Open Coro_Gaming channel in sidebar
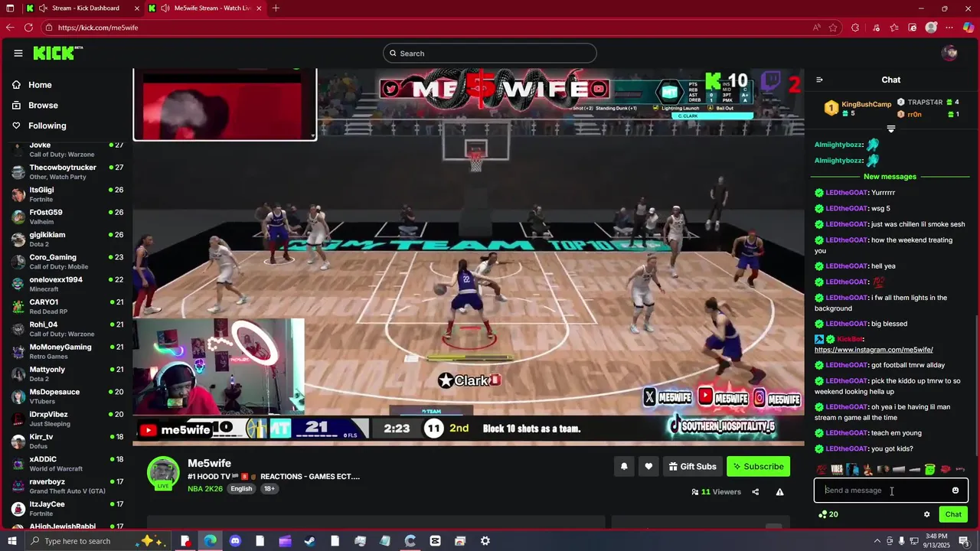The width and height of the screenshot is (980, 551). (67, 262)
